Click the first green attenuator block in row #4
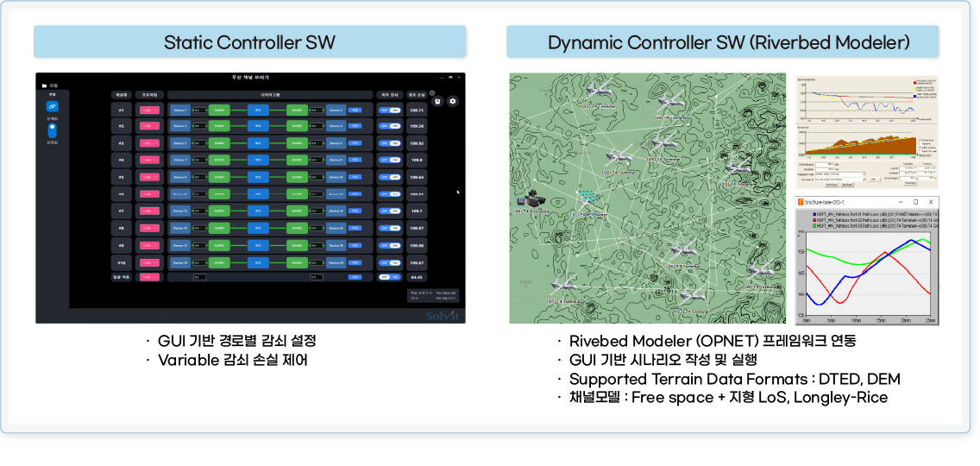 coord(219,161)
